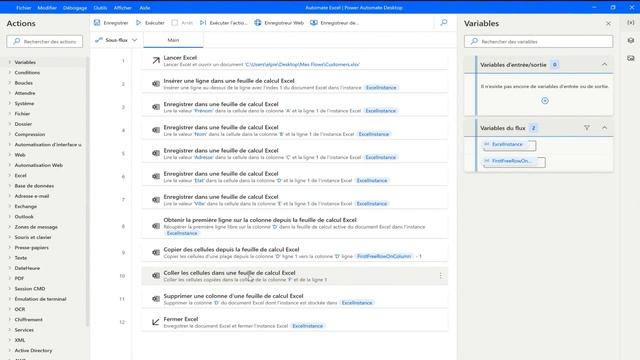The image size is (640, 360).
Task: Open the Enregistreur Web globe icon
Action: (258, 23)
